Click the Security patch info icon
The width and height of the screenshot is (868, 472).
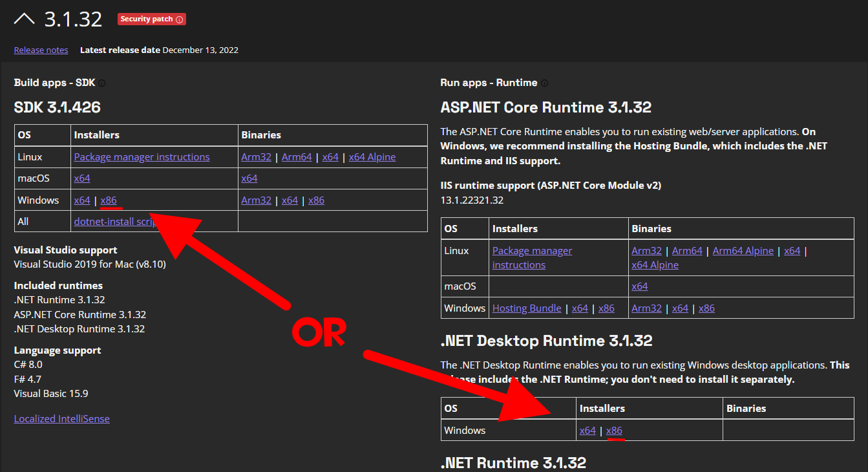180,19
